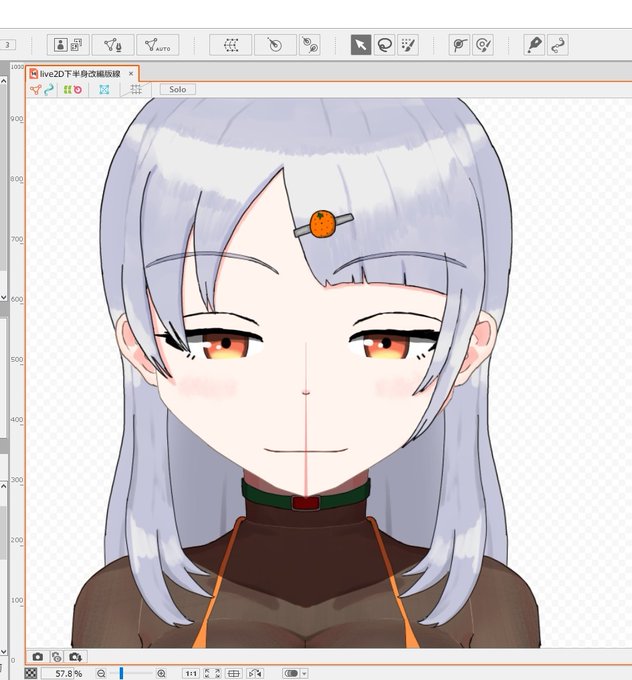
Task: Zoom in with the plus magnifier
Action: click(x=161, y=673)
